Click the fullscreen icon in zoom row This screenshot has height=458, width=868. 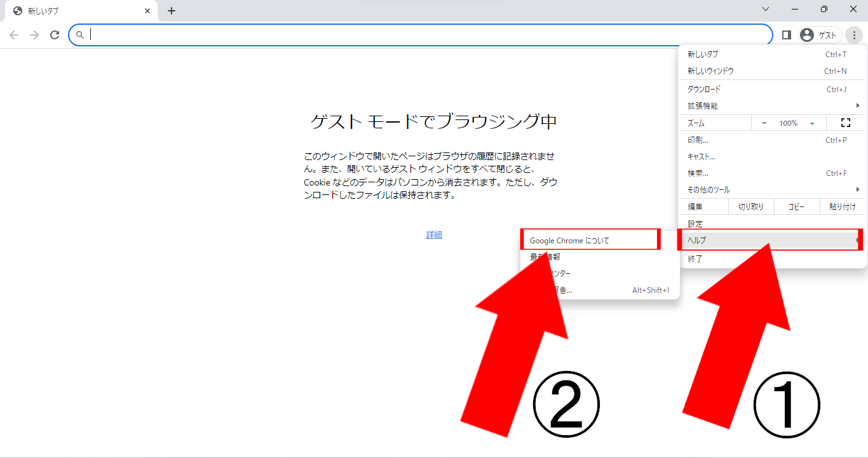click(845, 123)
